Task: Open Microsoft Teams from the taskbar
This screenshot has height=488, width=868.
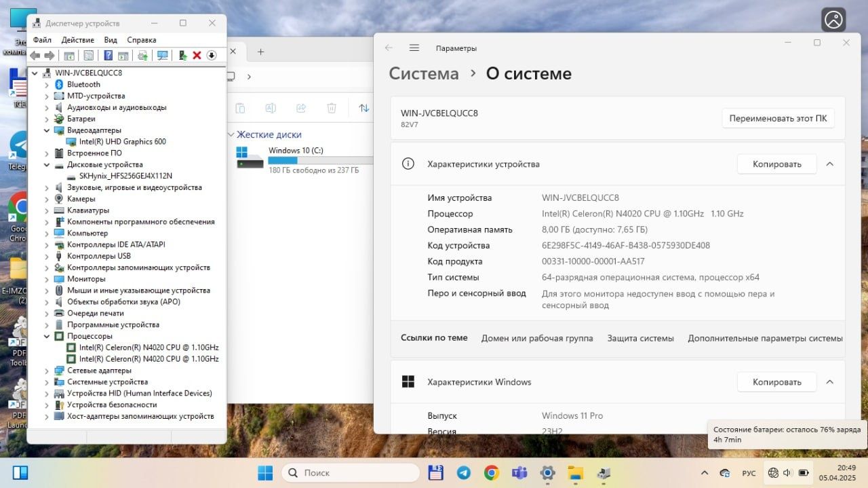Action: [x=519, y=472]
